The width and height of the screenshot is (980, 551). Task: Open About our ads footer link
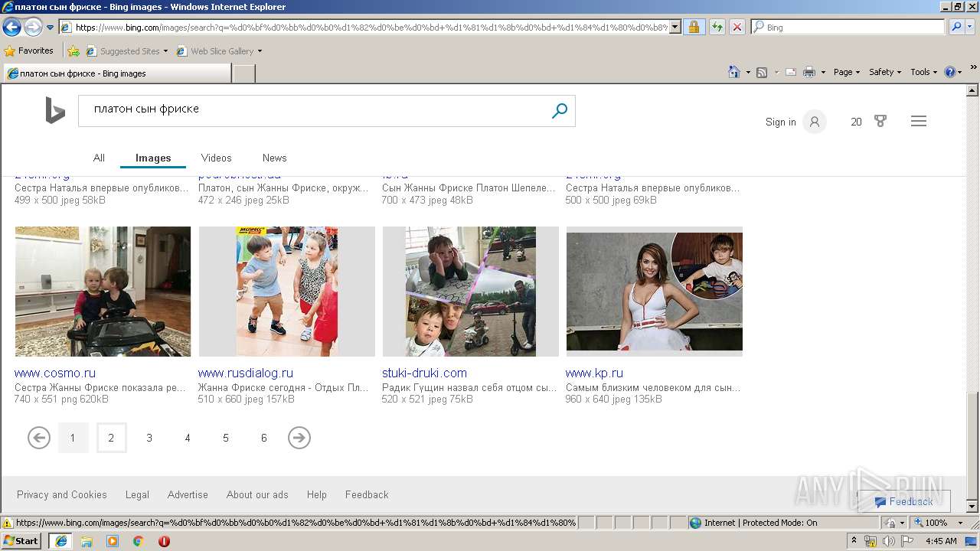(x=257, y=494)
